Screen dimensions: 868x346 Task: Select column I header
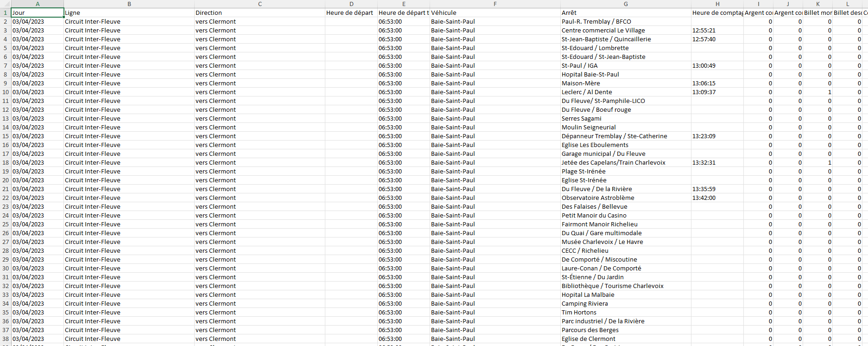[x=759, y=4]
